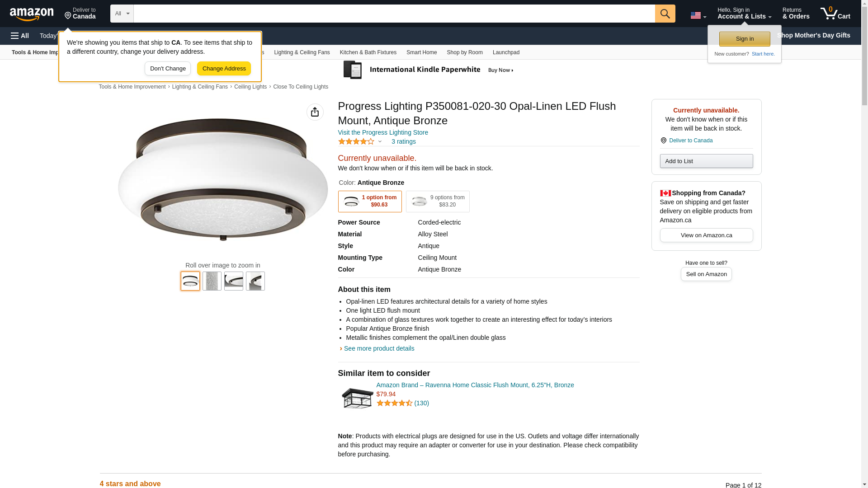Open Lighting & Ceiling Fans menu item
The height and width of the screenshot is (488, 868).
[x=302, y=52]
